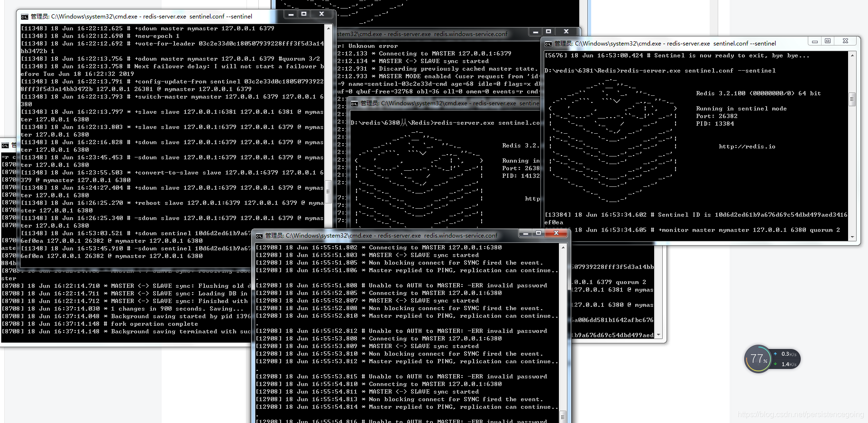Click the 77% memory usage circle widget
This screenshot has height=423, width=868.
(758, 359)
